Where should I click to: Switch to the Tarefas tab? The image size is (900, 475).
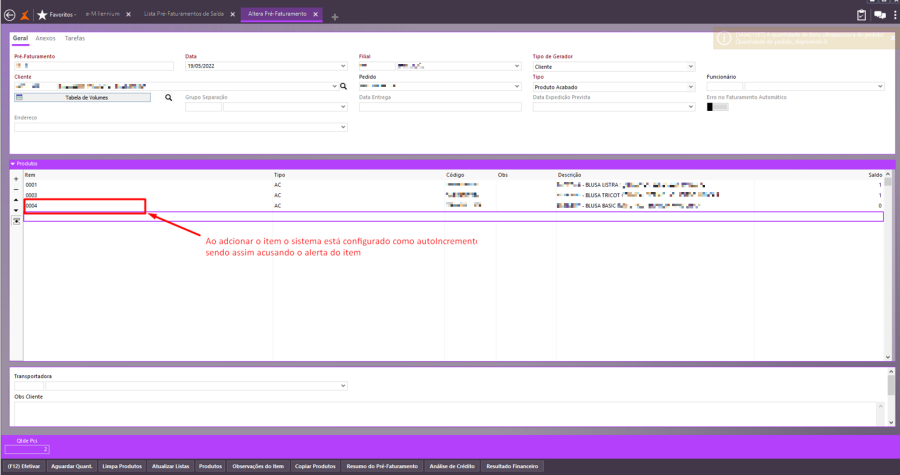coord(75,38)
